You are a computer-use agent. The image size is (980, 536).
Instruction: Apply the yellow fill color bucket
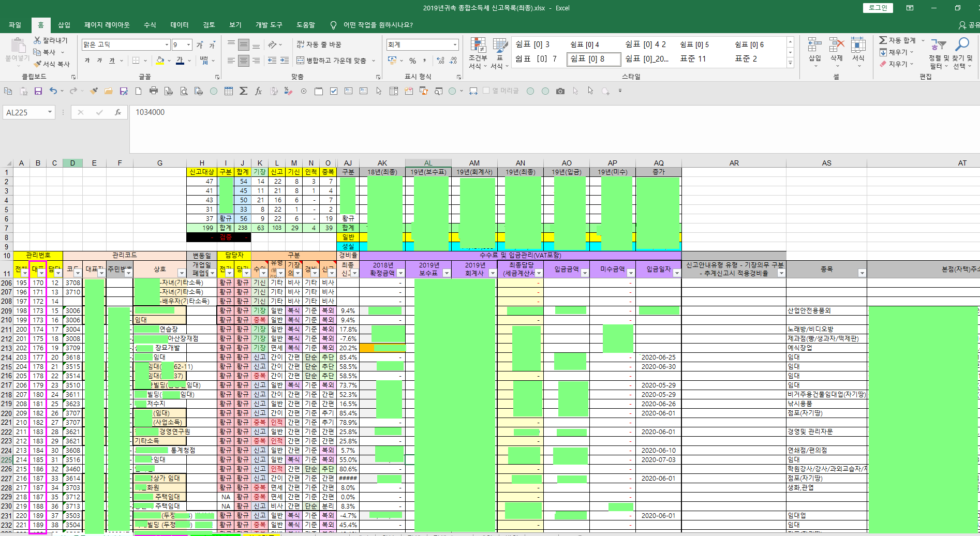point(160,61)
